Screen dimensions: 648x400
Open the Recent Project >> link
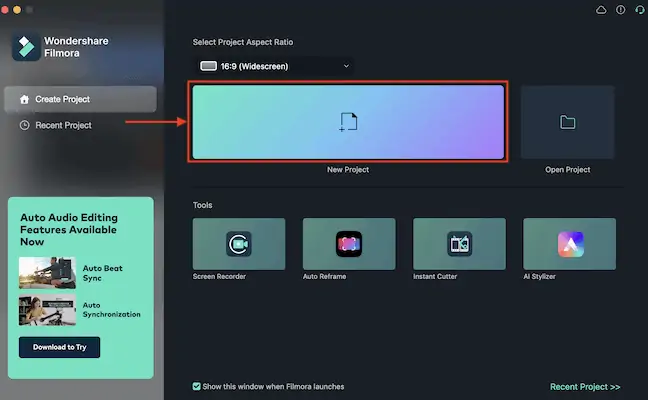[x=585, y=386]
